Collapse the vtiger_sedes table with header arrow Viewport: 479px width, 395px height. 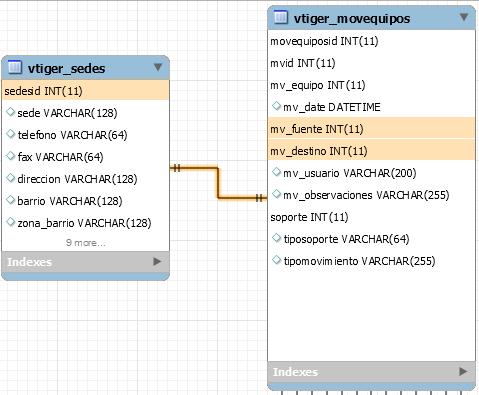point(158,67)
